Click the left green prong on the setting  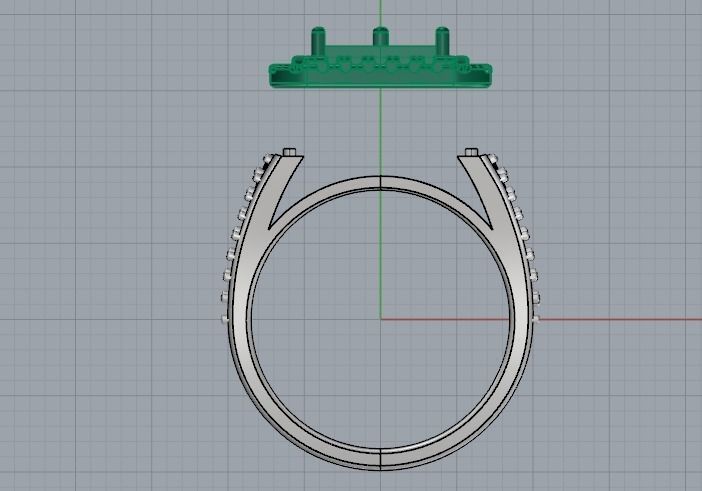318,41
